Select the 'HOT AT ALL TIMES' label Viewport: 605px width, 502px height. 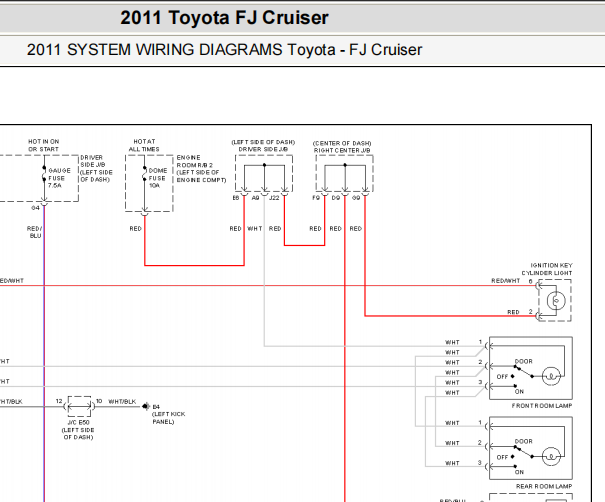click(144, 145)
